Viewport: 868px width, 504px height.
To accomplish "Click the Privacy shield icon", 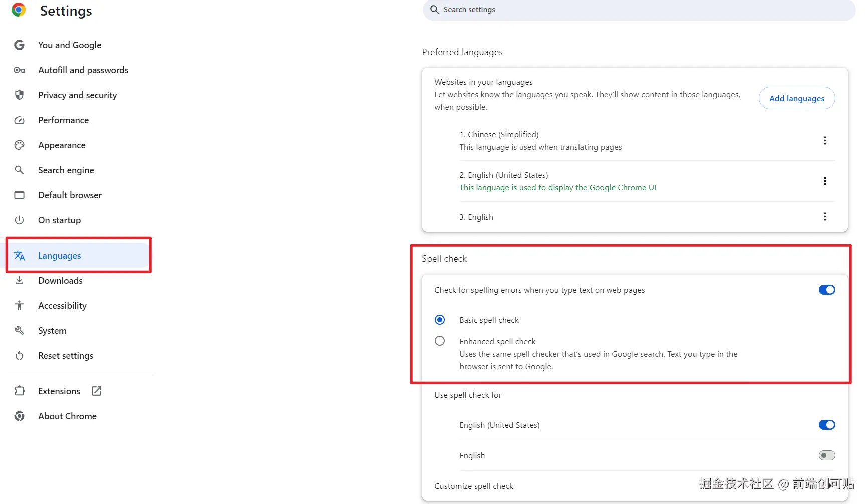I will click(x=19, y=95).
